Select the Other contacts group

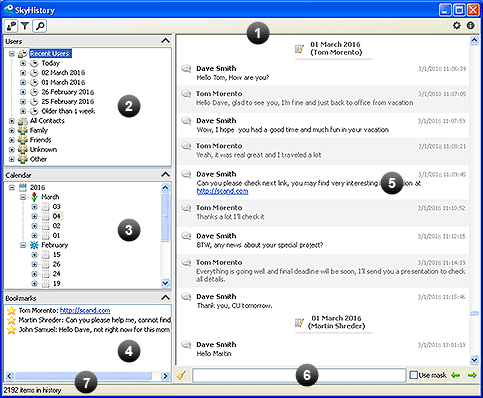[38, 159]
